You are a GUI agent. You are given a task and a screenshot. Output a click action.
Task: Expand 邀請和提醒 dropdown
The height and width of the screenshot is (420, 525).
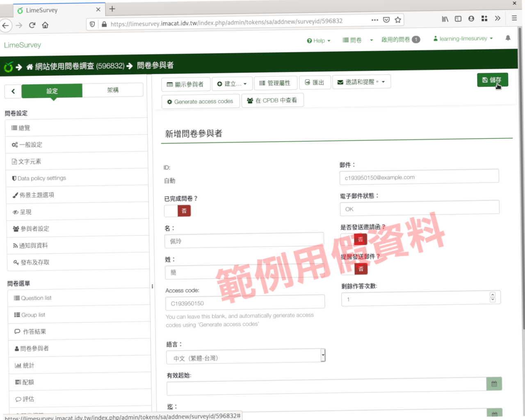[x=361, y=82]
